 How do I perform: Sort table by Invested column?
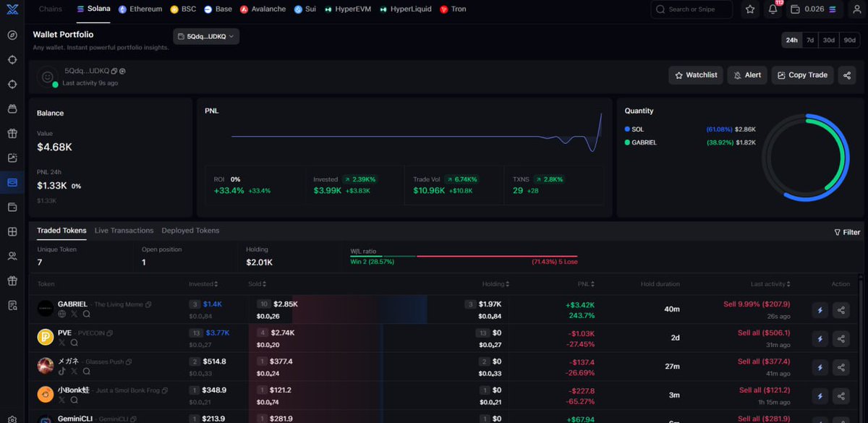(203, 284)
